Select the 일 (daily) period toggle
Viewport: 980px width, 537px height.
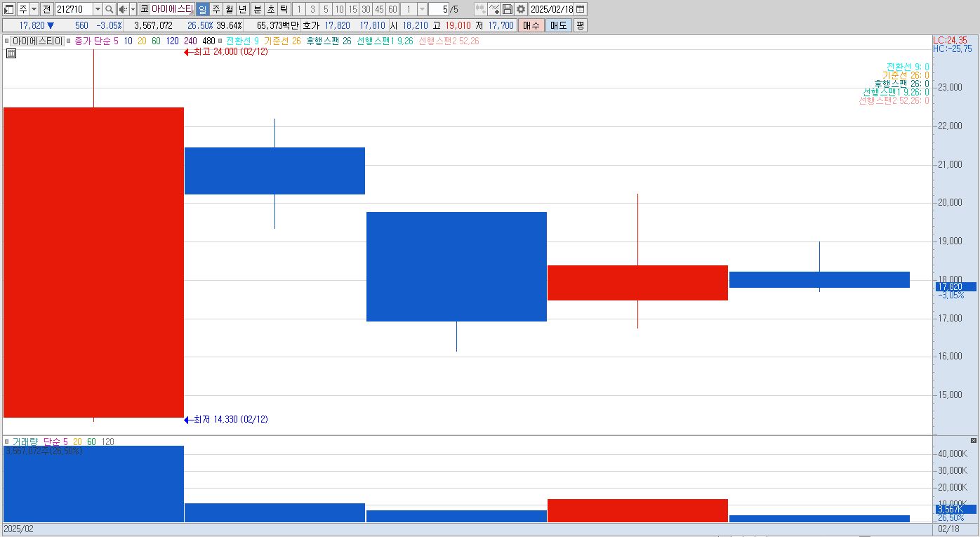pos(202,9)
